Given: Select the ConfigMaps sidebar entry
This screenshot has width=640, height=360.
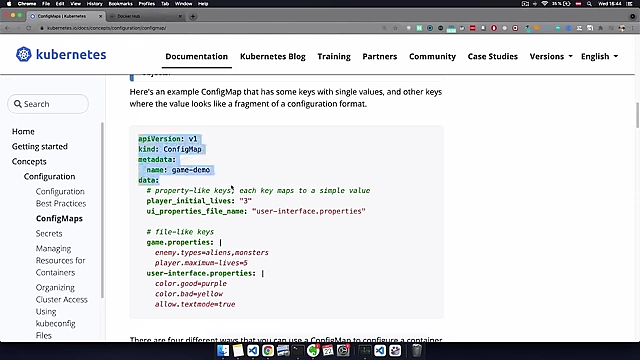Looking at the screenshot, I should click(59, 219).
